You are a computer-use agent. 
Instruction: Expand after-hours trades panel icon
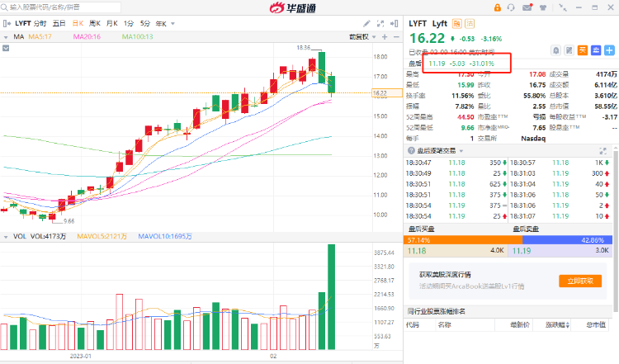(602, 151)
